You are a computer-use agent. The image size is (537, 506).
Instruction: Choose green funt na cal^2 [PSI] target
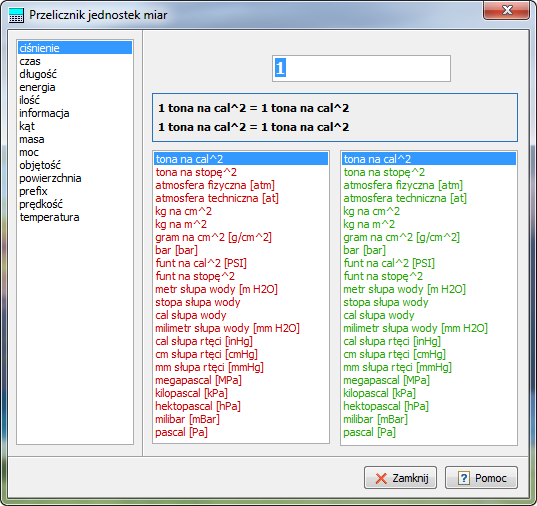pyautogui.click(x=389, y=263)
